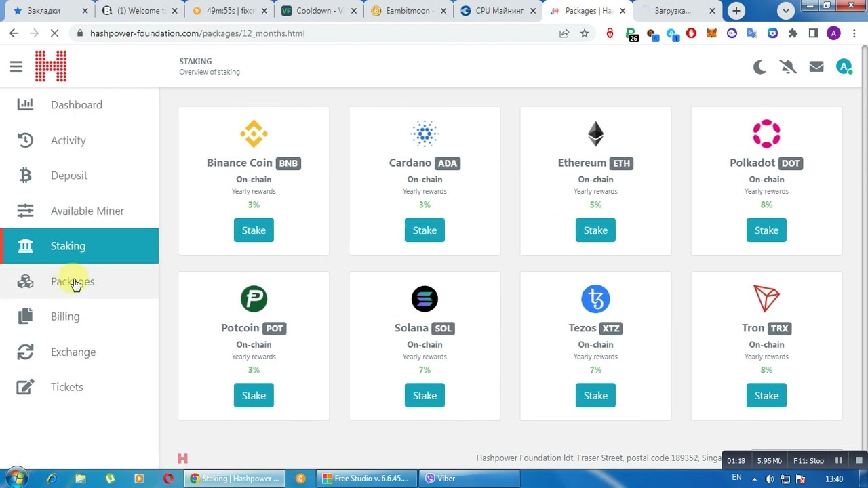Viewport: 868px width, 488px height.
Task: Stop page loading in browser toolbar
Action: point(54,33)
